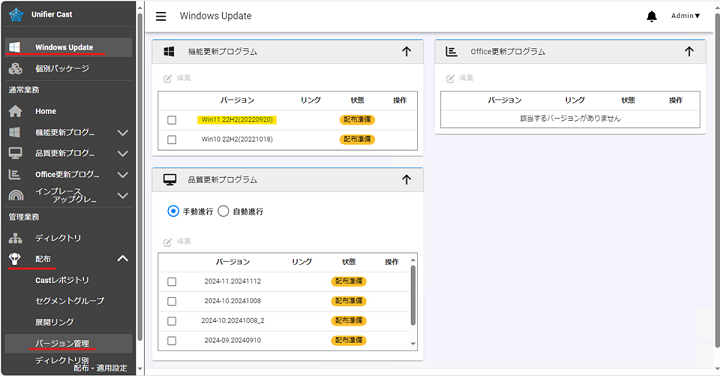Open the hamburger menu icon
Viewport: 720px width, 376px height.
(x=161, y=17)
